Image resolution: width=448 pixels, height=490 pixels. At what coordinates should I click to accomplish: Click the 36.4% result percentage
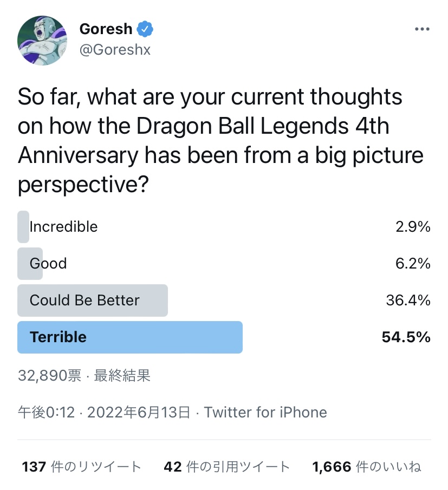click(x=408, y=300)
